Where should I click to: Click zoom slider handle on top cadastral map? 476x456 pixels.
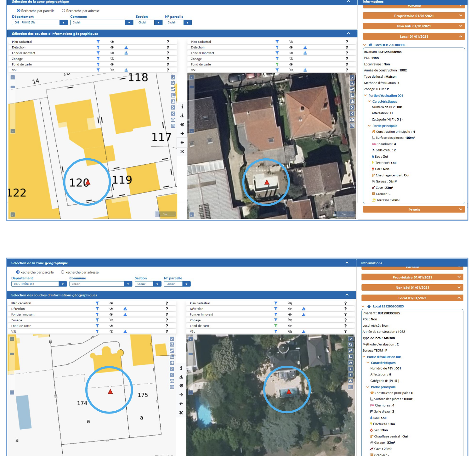pyautogui.click(x=13, y=87)
